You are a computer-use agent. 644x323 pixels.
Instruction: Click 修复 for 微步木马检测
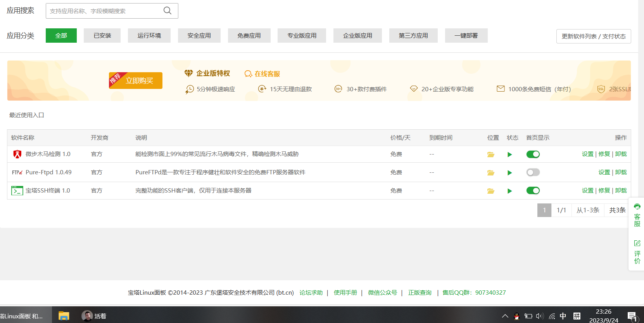(x=604, y=154)
